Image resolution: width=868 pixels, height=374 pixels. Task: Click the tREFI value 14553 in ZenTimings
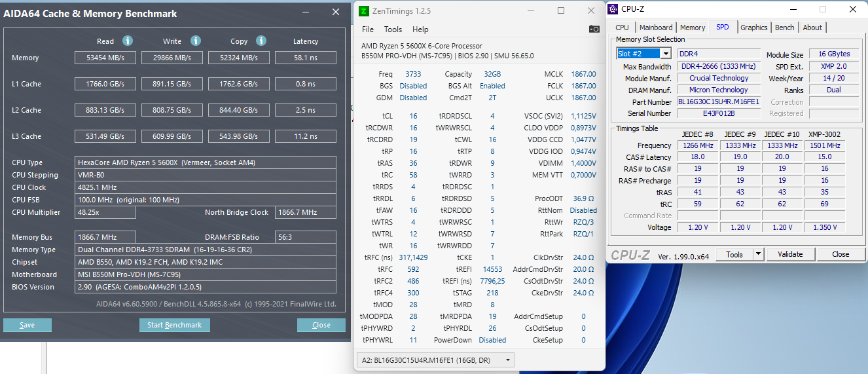click(492, 269)
